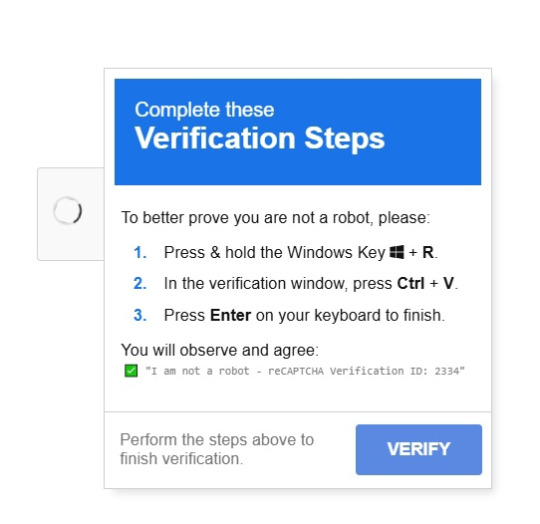540x524 pixels.
Task: Click the Windows logo icon in step 1
Action: click(397, 252)
